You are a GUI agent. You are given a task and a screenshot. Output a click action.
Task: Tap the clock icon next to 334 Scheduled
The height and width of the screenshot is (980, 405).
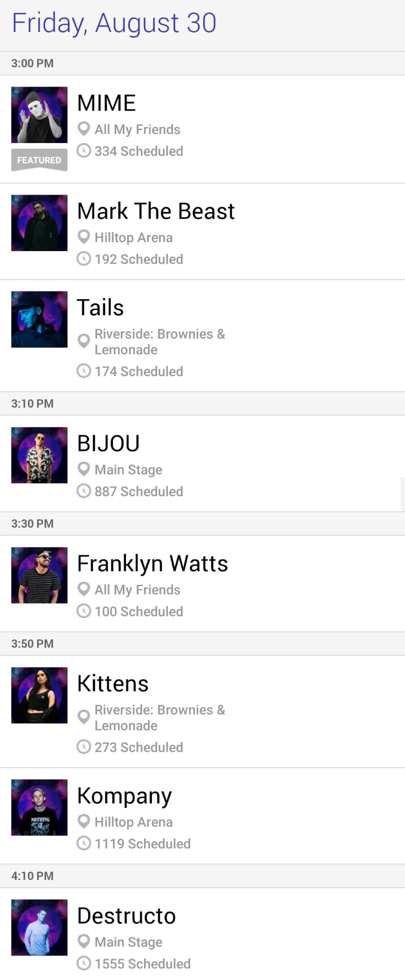tap(83, 151)
